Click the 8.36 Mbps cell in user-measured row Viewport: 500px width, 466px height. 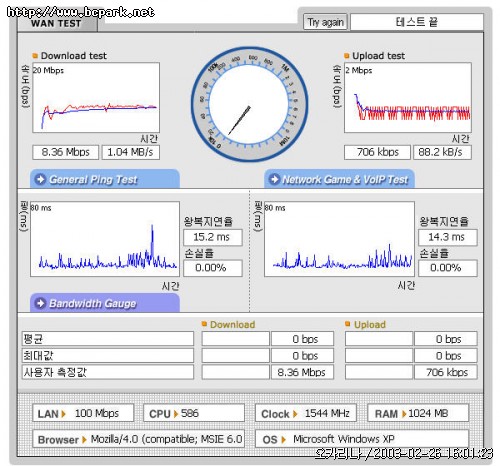click(x=302, y=372)
